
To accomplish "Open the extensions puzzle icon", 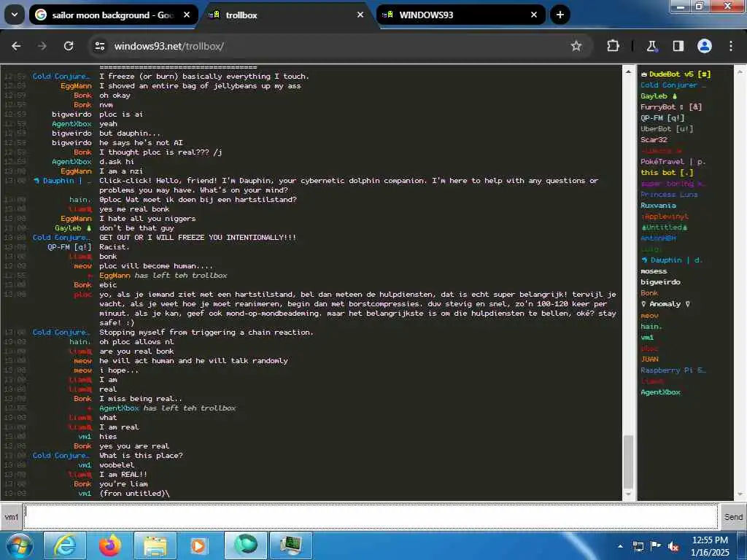I will (x=613, y=46).
